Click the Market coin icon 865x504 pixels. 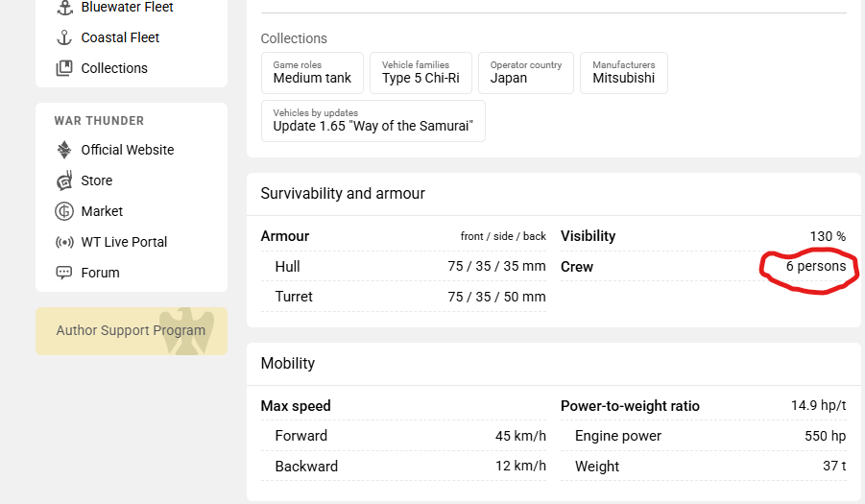click(x=64, y=211)
